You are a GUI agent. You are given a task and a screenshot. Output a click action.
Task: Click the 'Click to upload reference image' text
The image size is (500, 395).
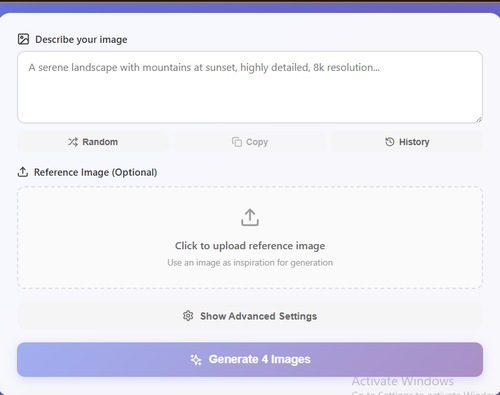coord(250,246)
